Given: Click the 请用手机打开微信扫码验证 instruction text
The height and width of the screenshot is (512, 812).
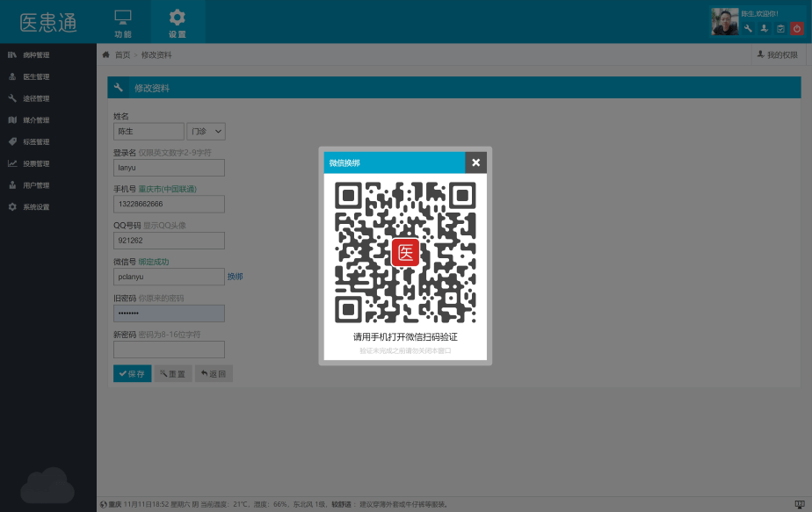Looking at the screenshot, I should (x=405, y=337).
